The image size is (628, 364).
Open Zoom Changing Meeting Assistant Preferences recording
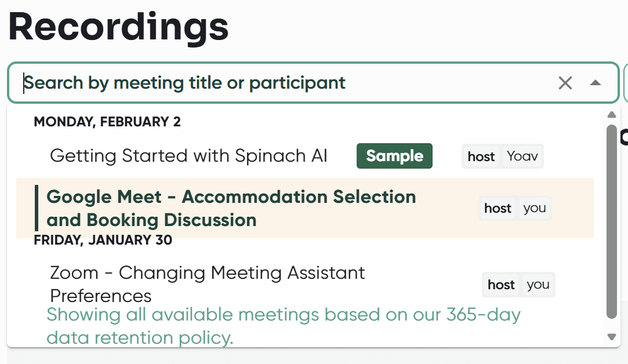click(208, 284)
